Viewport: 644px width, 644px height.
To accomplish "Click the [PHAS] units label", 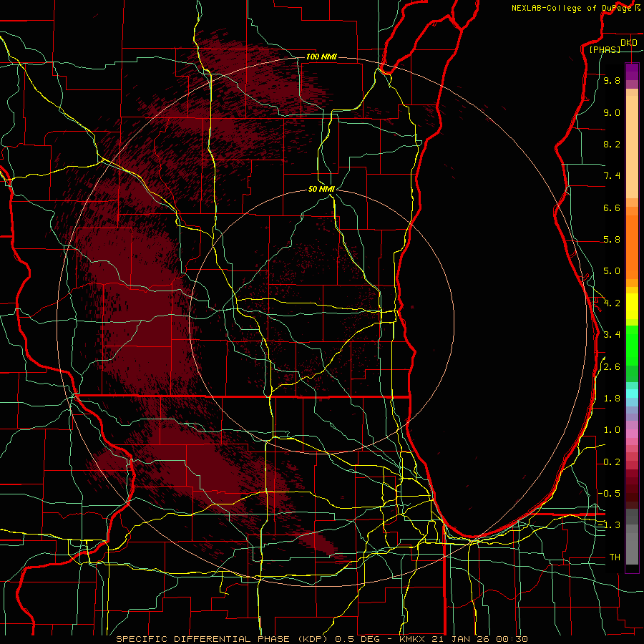I will (605, 50).
